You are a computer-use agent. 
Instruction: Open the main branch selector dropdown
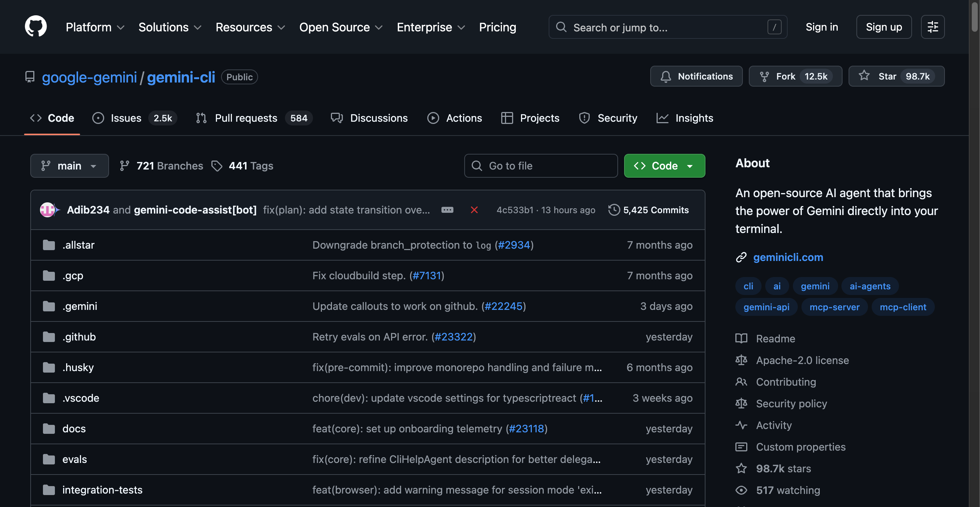coord(69,166)
